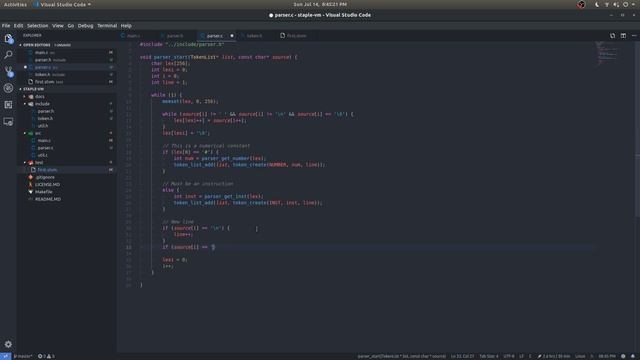Open the LICENSE.MD file
This screenshot has height=360, width=640.
[x=67, y=184]
